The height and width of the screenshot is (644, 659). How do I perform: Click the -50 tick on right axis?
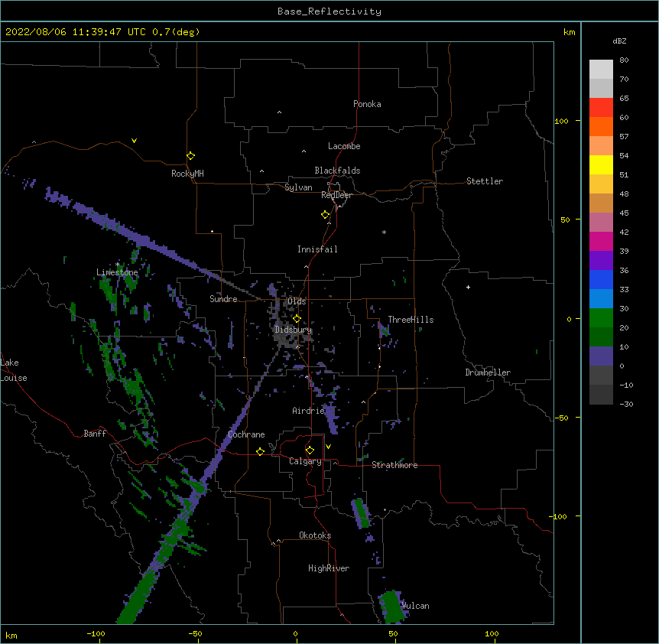point(561,418)
